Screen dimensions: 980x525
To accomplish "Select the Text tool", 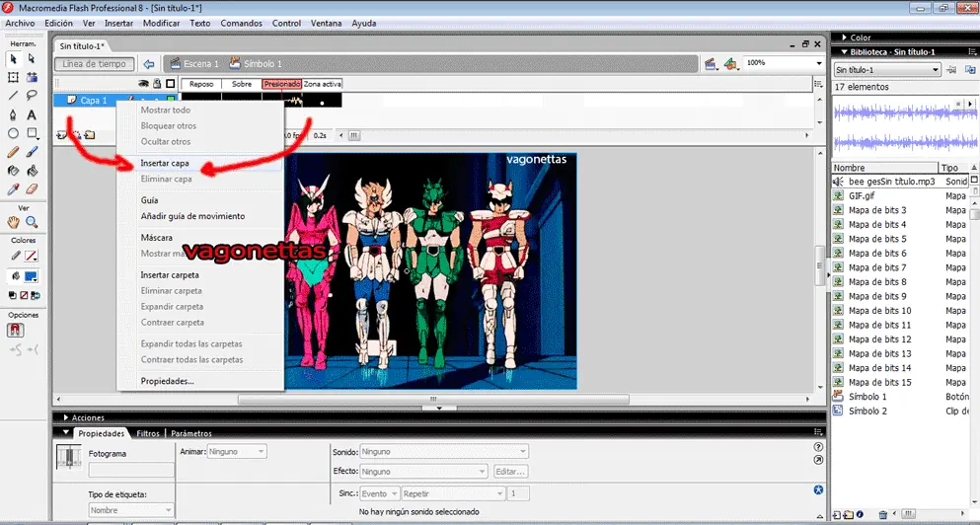I will tap(32, 115).
